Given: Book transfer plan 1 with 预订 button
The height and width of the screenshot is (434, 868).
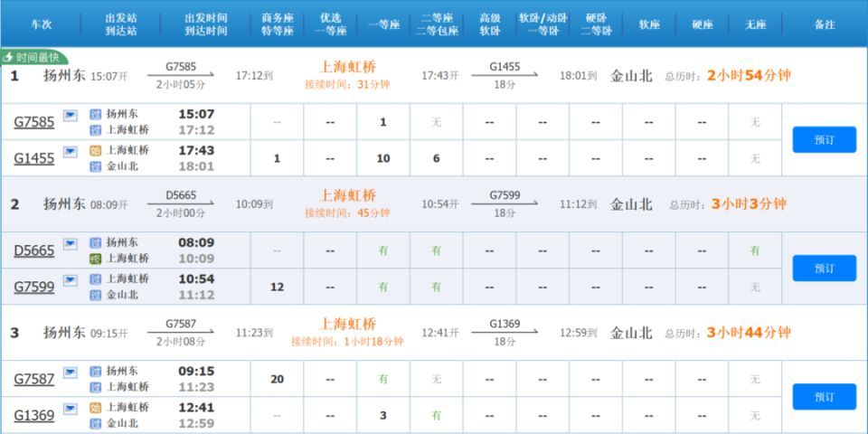Looking at the screenshot, I should coord(825,139).
